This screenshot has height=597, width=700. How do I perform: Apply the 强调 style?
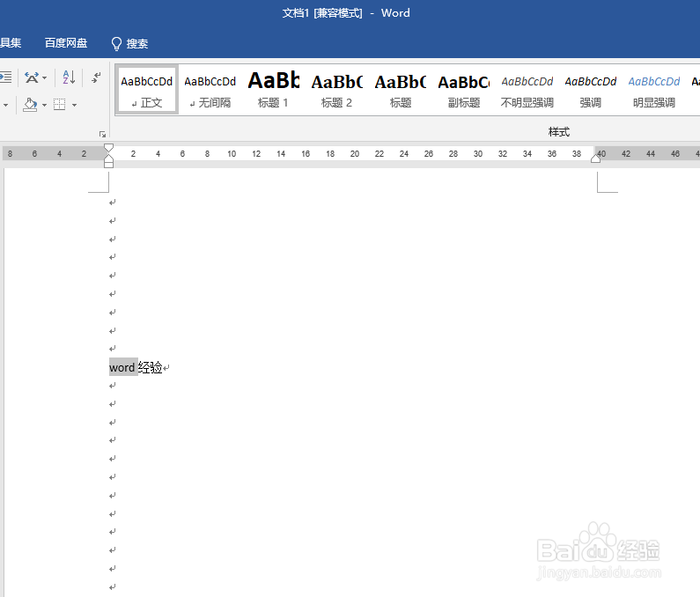pos(591,91)
